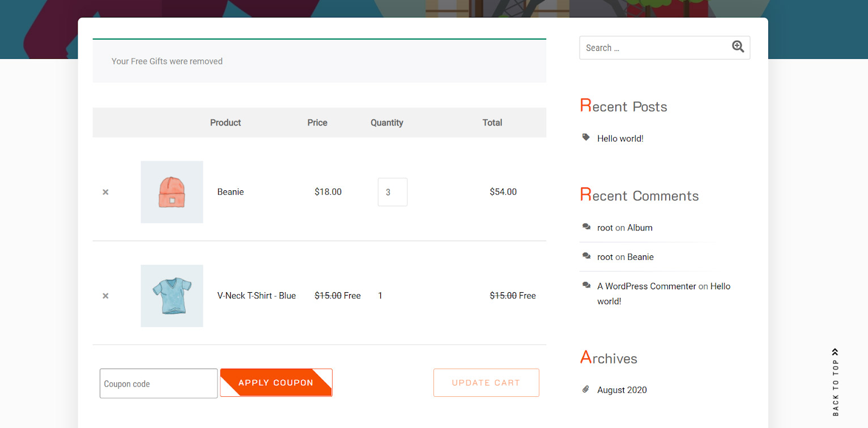Click the Coupon code input field
Viewport: 868px width, 428px height.
point(159,383)
